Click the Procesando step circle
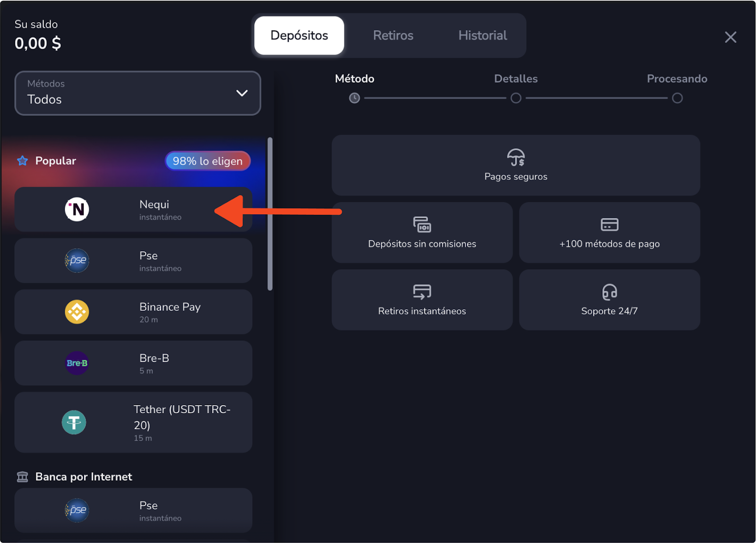This screenshot has height=543, width=756. pyautogui.click(x=677, y=98)
